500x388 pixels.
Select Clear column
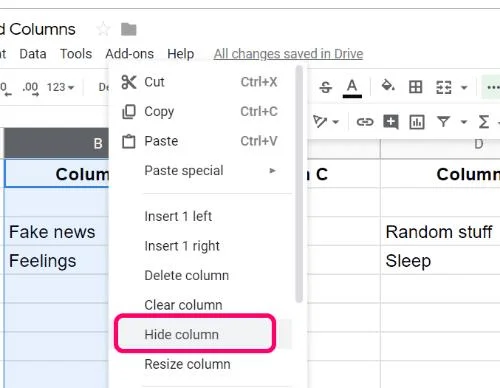point(201,305)
